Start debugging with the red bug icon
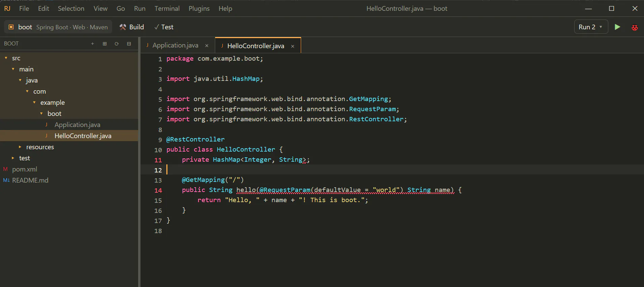This screenshot has width=644, height=287. tap(635, 28)
